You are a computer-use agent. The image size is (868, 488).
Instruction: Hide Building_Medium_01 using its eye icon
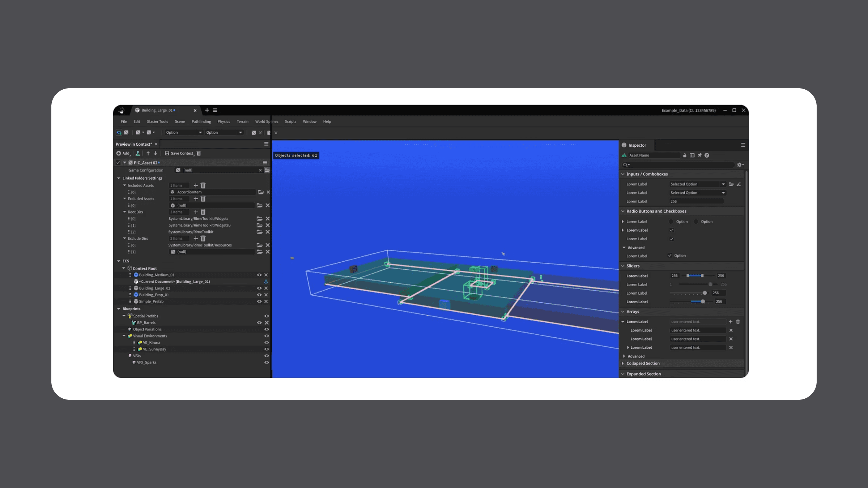259,275
